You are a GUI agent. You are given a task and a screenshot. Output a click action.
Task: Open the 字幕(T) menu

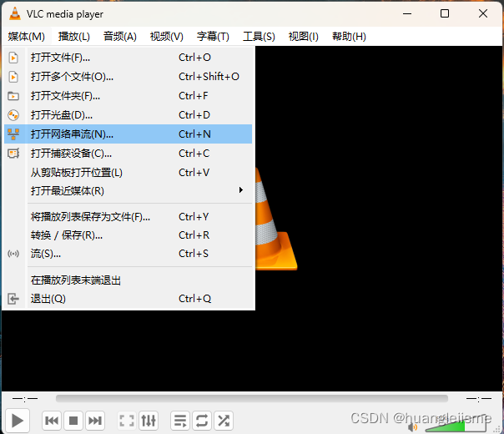pyautogui.click(x=213, y=37)
